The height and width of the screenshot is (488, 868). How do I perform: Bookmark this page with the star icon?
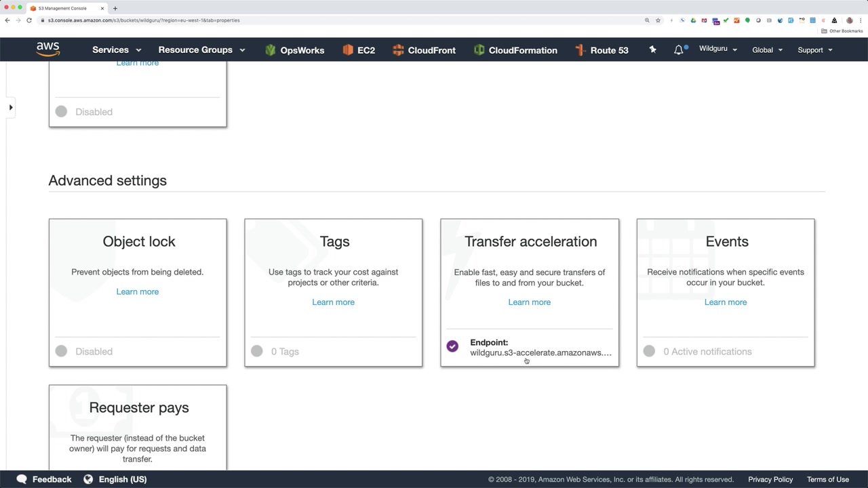point(658,20)
